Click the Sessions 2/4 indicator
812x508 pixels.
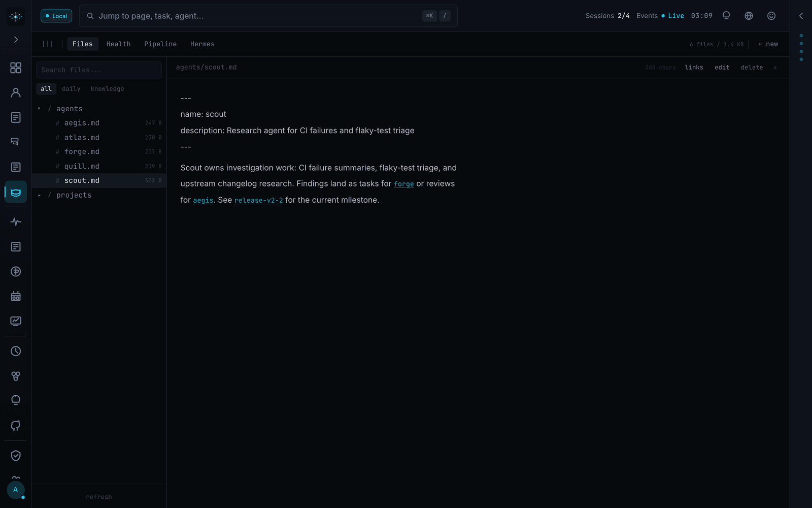607,16
